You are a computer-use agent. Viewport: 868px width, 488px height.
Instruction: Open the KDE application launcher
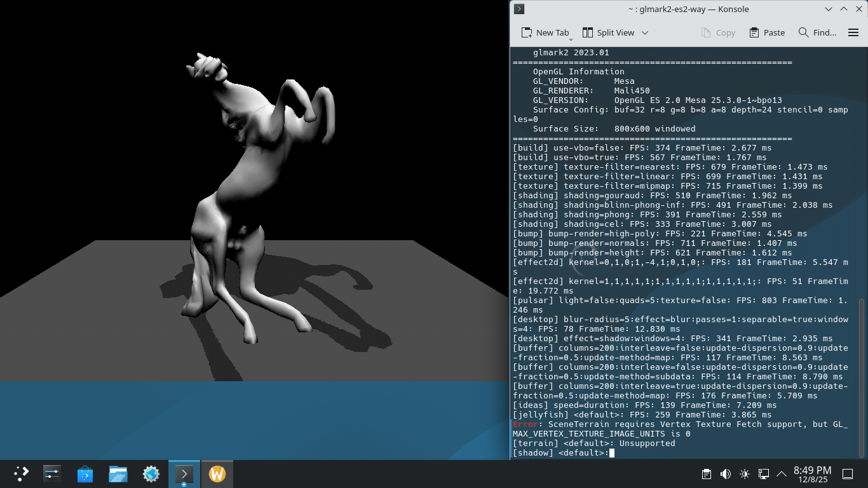coord(21,474)
